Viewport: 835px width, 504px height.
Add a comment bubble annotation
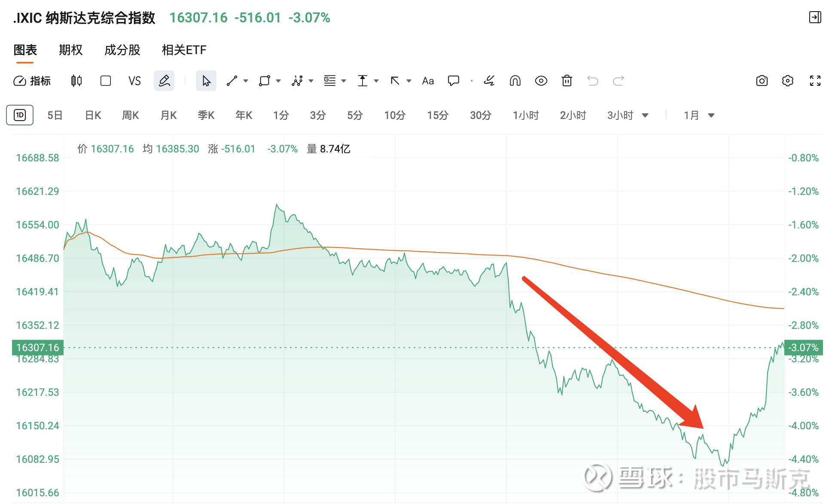point(454,81)
